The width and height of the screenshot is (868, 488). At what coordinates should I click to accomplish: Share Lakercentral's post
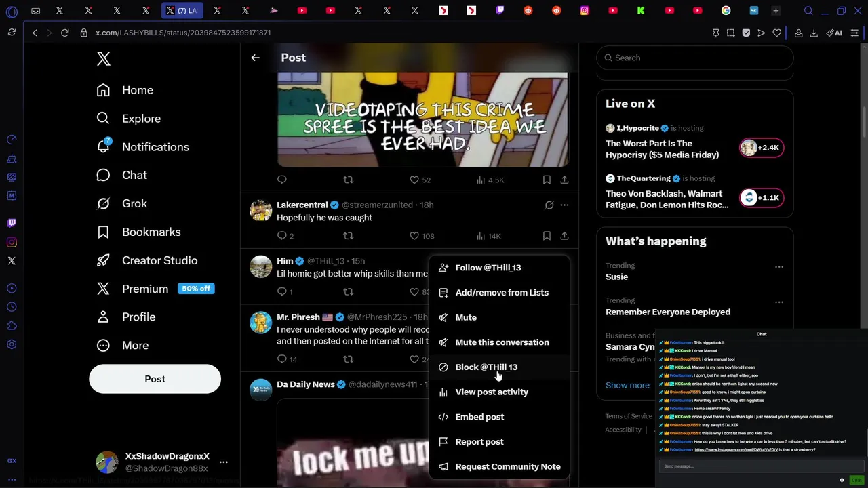[564, 236]
